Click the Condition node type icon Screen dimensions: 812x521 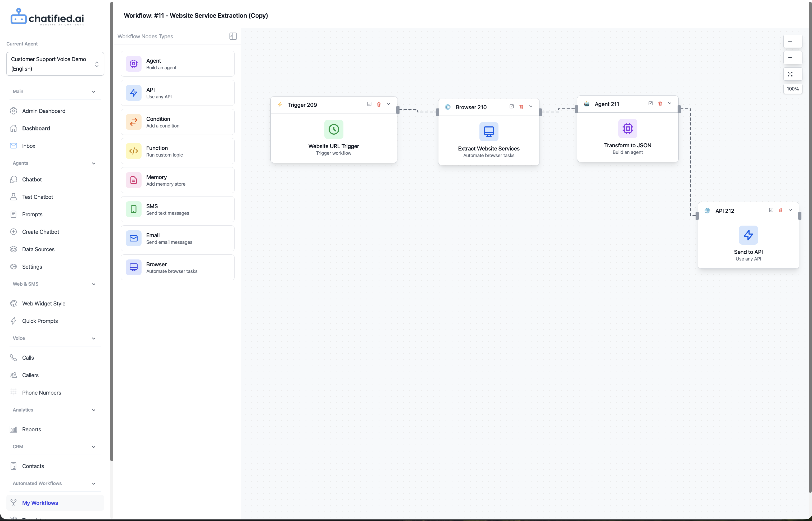click(133, 122)
